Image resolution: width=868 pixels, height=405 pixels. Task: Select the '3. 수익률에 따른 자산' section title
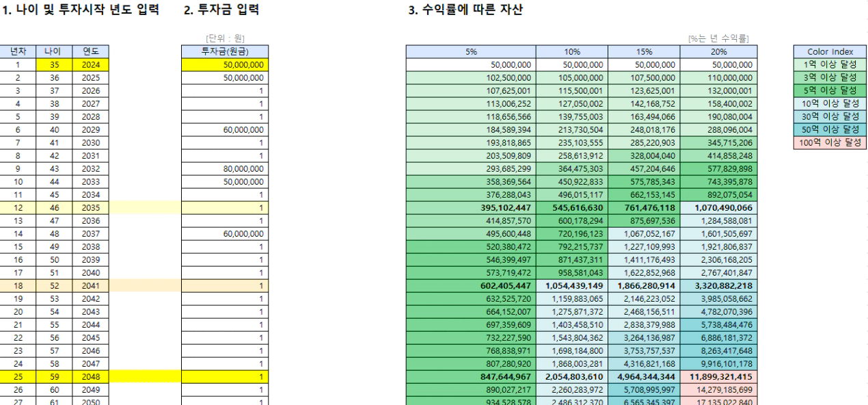(465, 10)
